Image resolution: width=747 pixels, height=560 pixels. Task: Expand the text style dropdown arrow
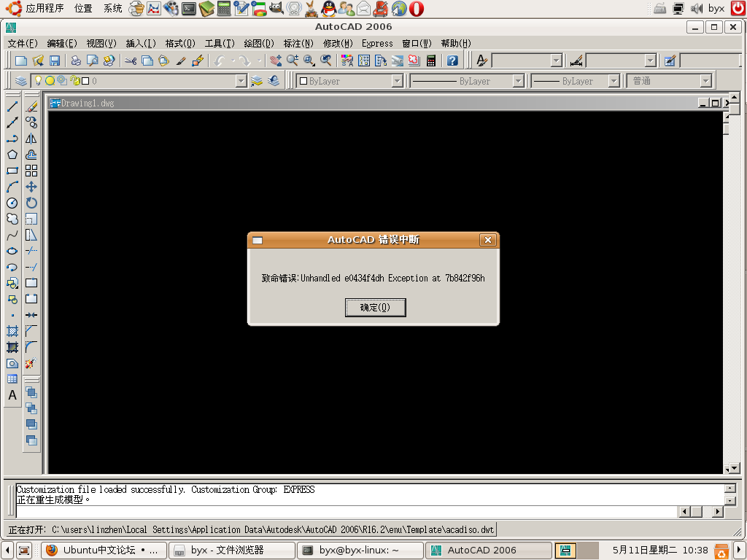(557, 61)
